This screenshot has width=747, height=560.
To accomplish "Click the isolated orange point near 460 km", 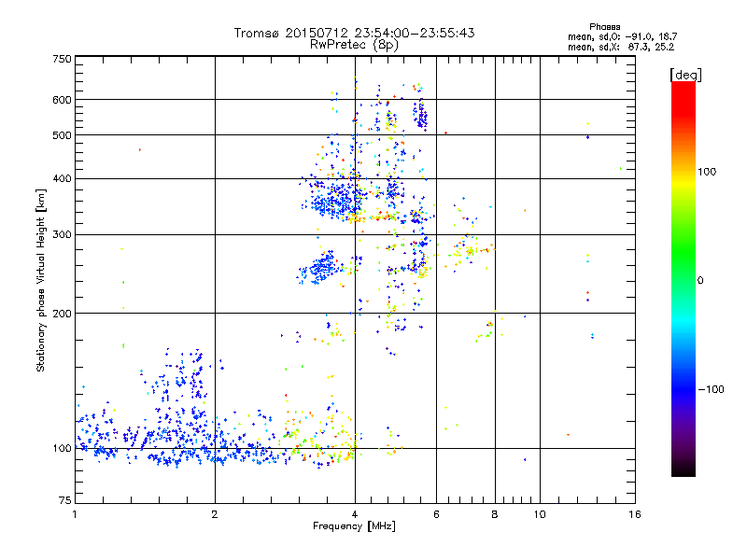I will pyautogui.click(x=139, y=150).
